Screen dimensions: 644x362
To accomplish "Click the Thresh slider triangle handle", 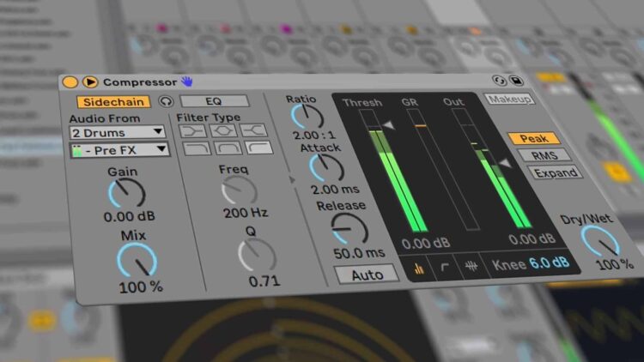I will click(x=388, y=125).
